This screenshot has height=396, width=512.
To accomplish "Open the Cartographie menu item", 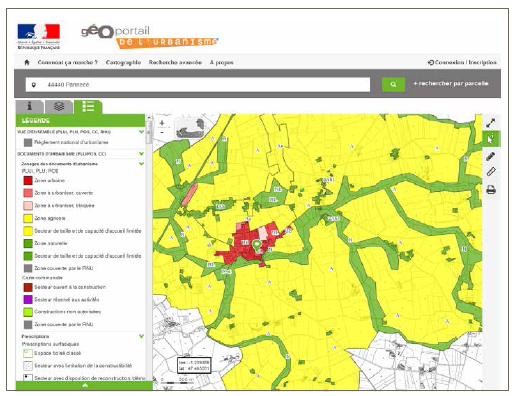I will (123, 62).
